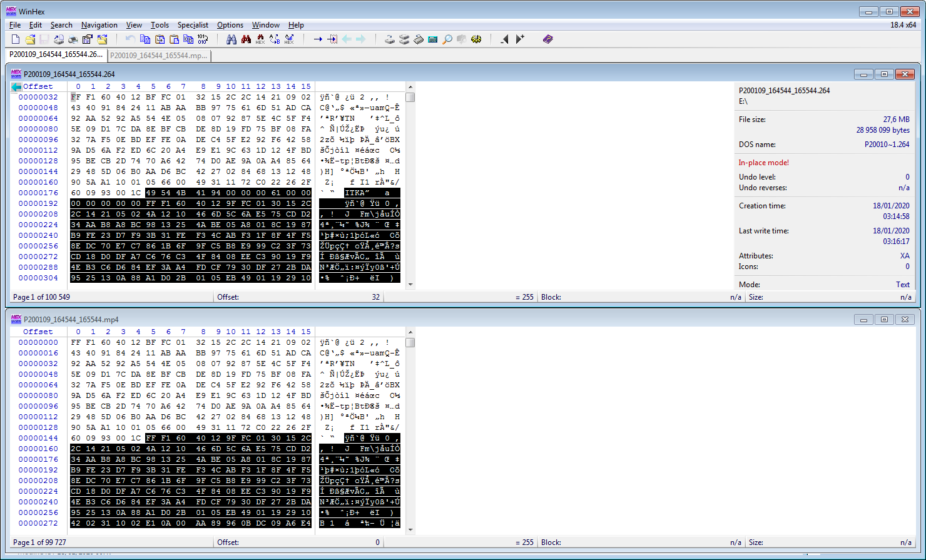Click the Go To Offset arrow icon

tap(318, 39)
